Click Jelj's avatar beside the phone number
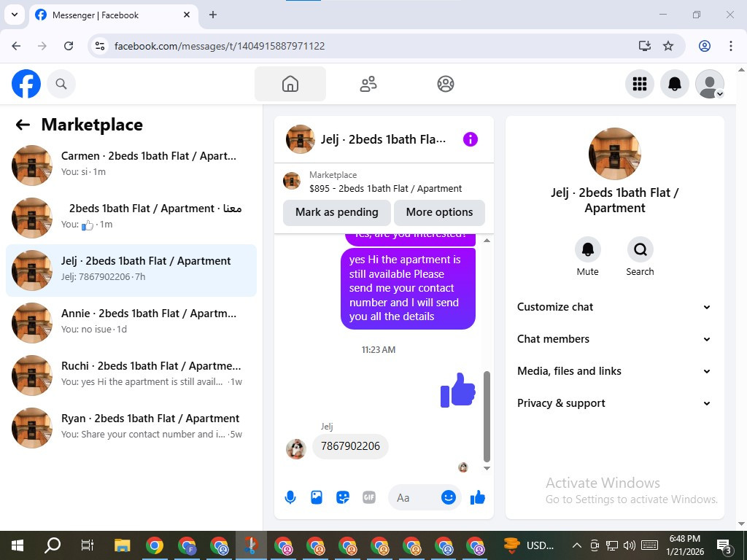Viewport: 747px width, 560px height. coord(296,449)
